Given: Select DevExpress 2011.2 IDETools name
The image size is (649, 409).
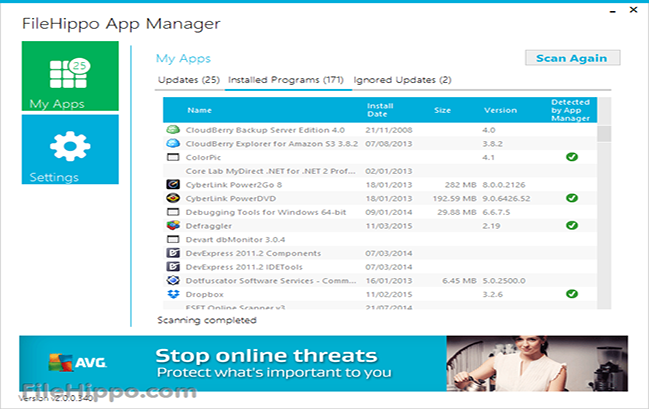Looking at the screenshot, I should pyautogui.click(x=244, y=267).
